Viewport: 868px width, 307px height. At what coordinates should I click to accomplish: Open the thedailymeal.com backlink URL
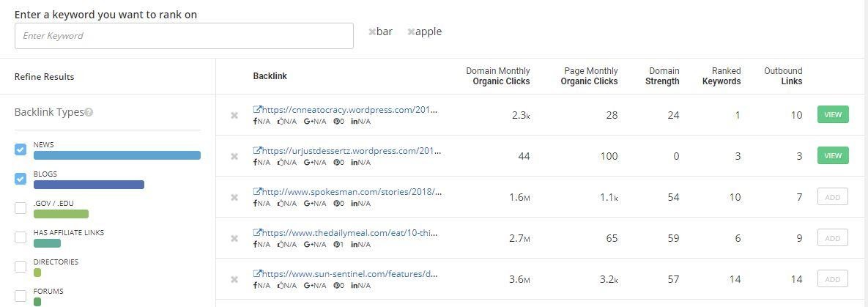pos(346,233)
